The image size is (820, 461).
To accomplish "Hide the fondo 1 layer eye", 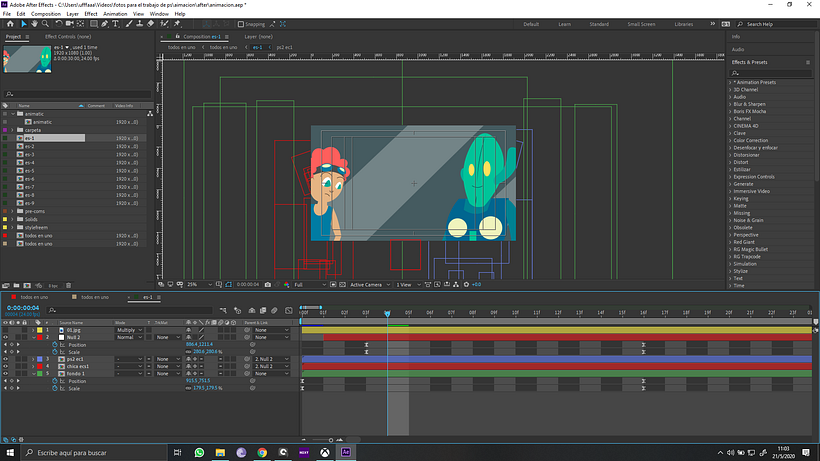I will point(5,374).
